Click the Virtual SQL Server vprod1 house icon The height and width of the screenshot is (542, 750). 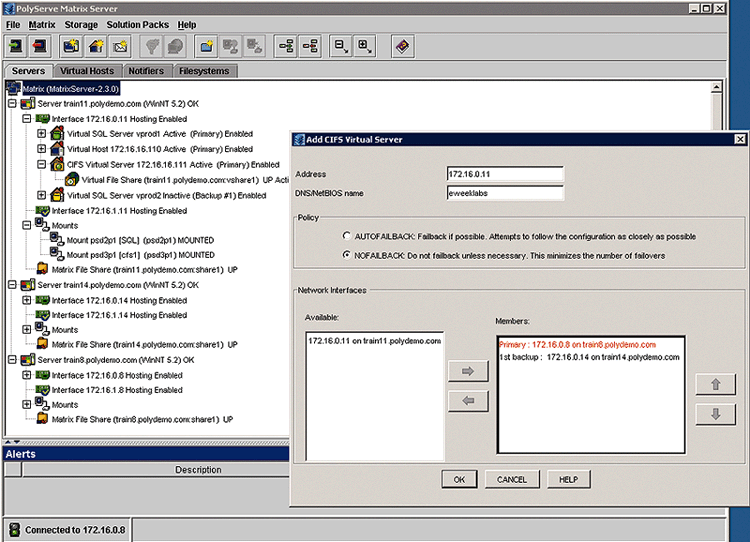click(x=57, y=133)
